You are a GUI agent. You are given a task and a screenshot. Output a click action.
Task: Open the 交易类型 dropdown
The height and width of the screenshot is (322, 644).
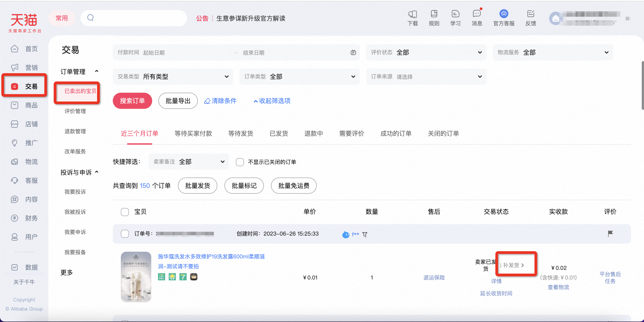point(173,76)
